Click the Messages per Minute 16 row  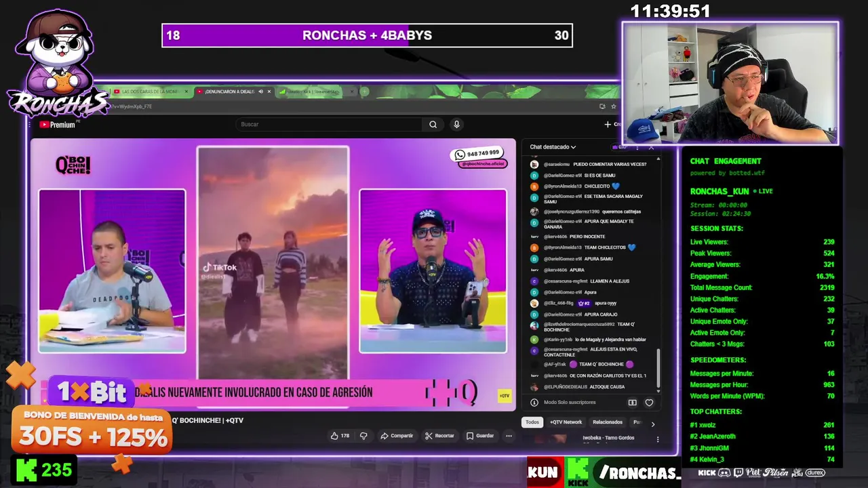(762, 373)
